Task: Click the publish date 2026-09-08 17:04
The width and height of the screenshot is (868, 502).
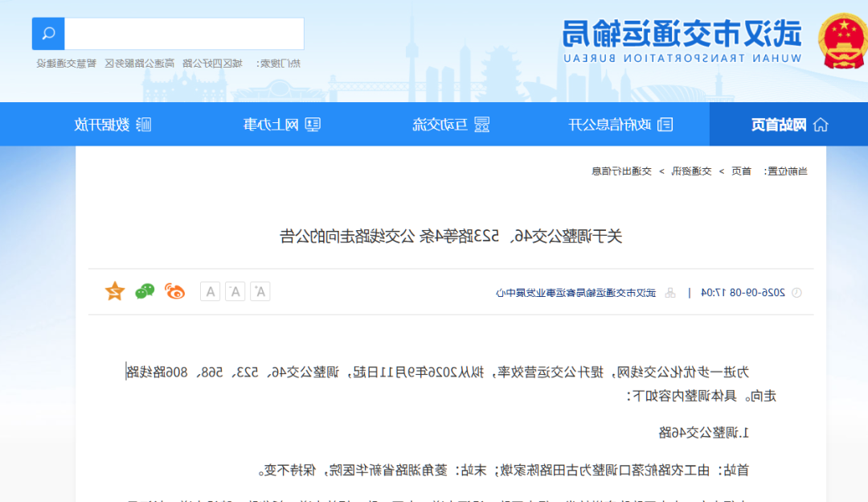Action: (743, 293)
